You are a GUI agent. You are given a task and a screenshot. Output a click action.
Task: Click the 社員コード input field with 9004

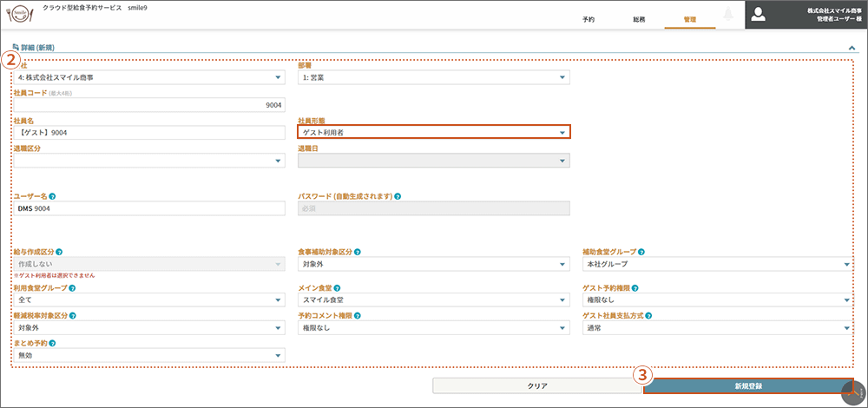[x=149, y=105]
